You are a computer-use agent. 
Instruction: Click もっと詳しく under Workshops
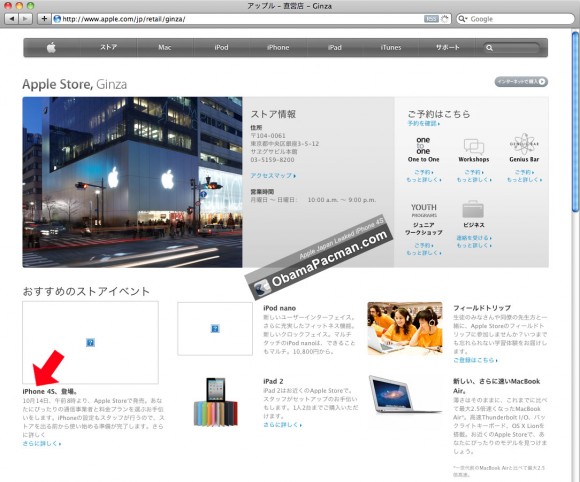(474, 179)
